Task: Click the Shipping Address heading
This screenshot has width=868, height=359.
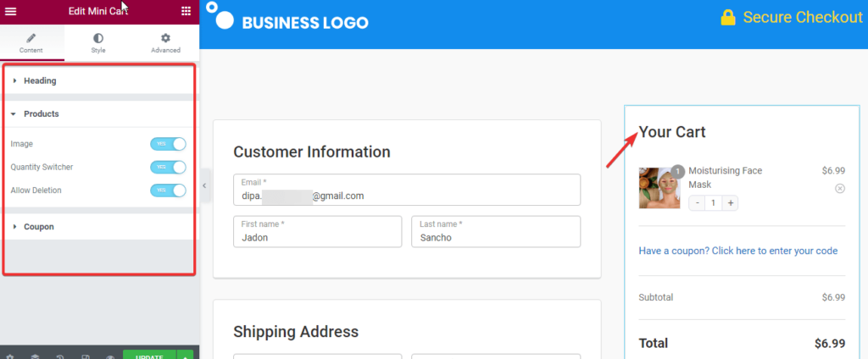Action: coord(296,331)
